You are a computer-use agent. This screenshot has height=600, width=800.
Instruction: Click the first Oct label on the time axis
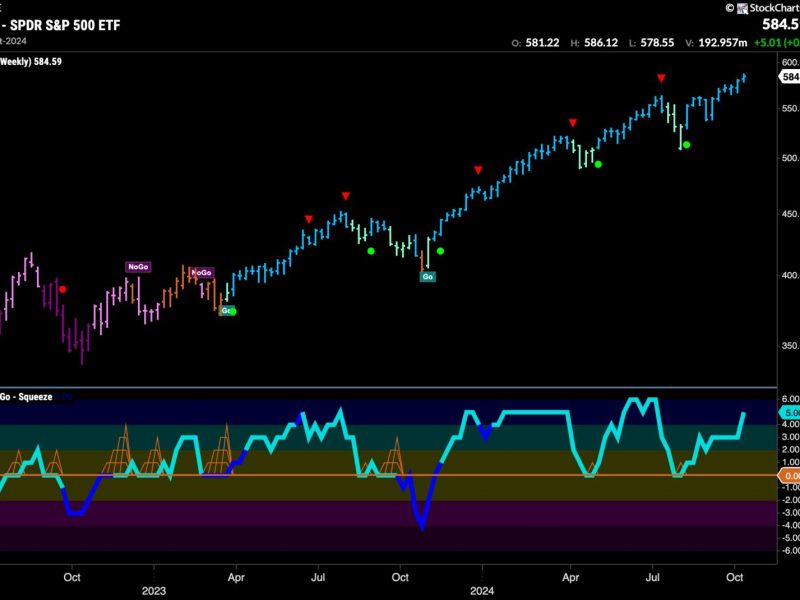pyautogui.click(x=72, y=577)
